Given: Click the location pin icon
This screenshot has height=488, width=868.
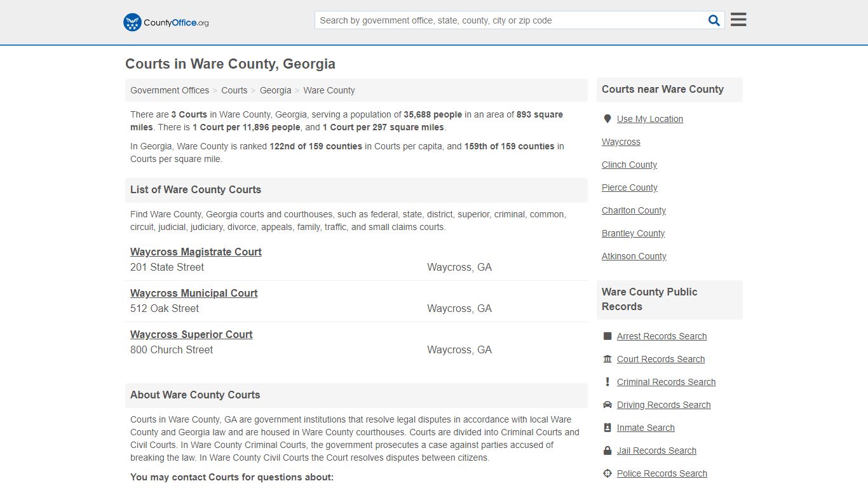Looking at the screenshot, I should pyautogui.click(x=607, y=119).
